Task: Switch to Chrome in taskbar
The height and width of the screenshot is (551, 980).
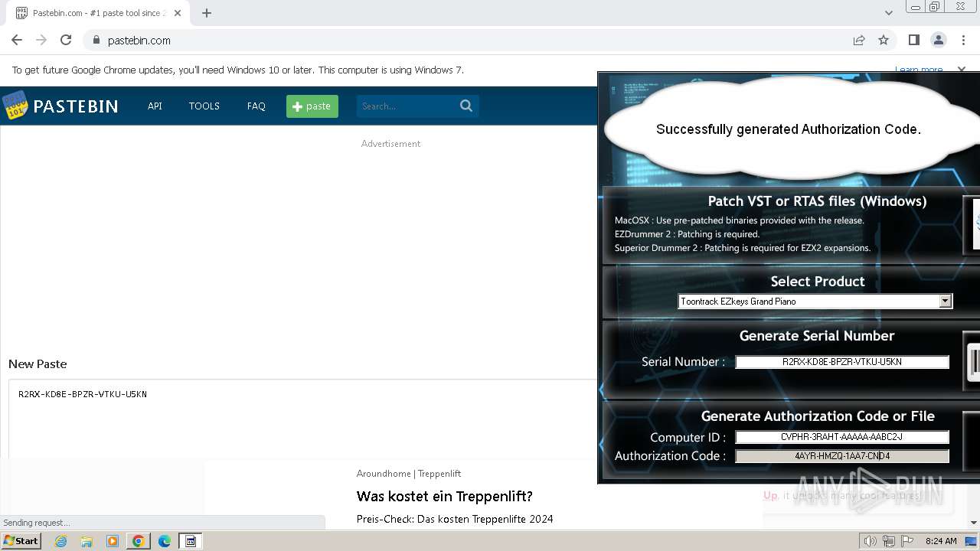Action: [x=139, y=541]
